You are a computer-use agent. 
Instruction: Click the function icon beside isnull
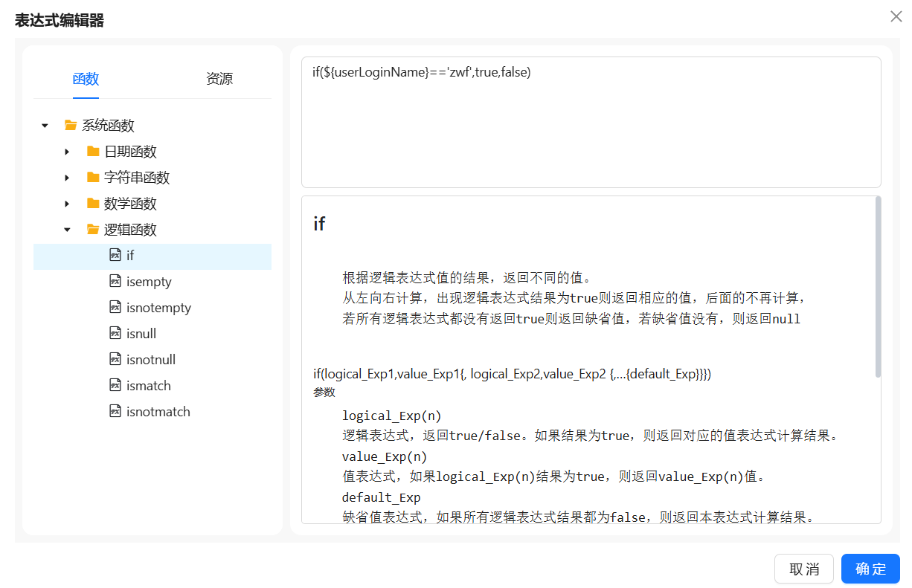[x=115, y=334]
